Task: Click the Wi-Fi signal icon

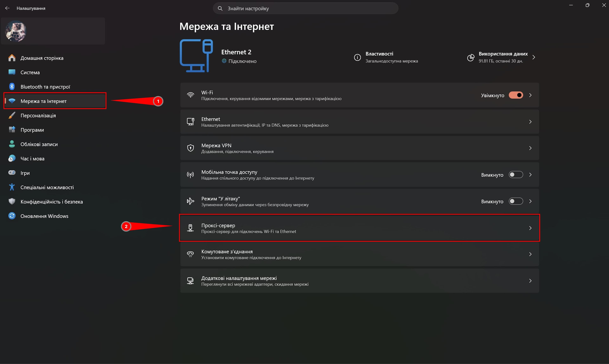Action: [x=191, y=95]
